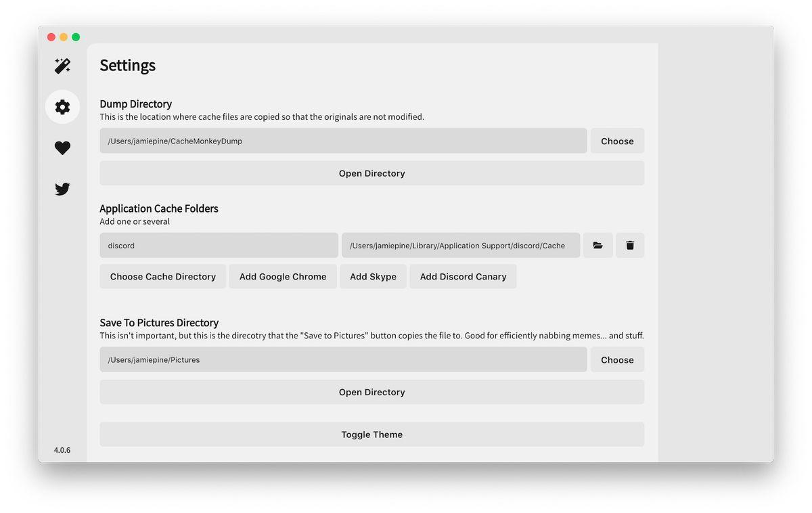Image resolution: width=812 pixels, height=513 pixels.
Task: Open the discord cache folder via folder icon
Action: [x=598, y=245]
